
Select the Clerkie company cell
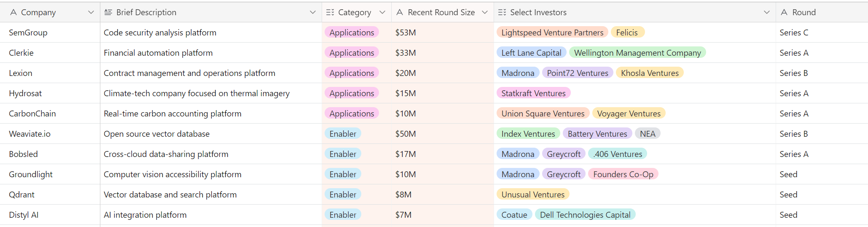50,53
